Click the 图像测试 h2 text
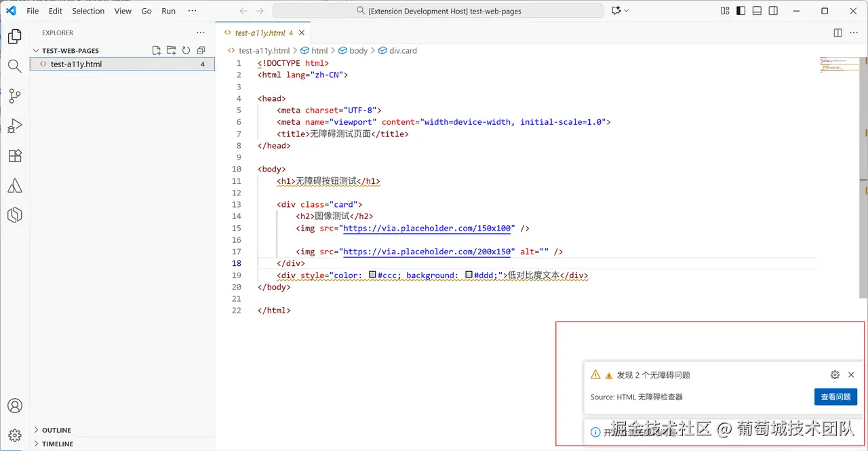 [x=332, y=216]
